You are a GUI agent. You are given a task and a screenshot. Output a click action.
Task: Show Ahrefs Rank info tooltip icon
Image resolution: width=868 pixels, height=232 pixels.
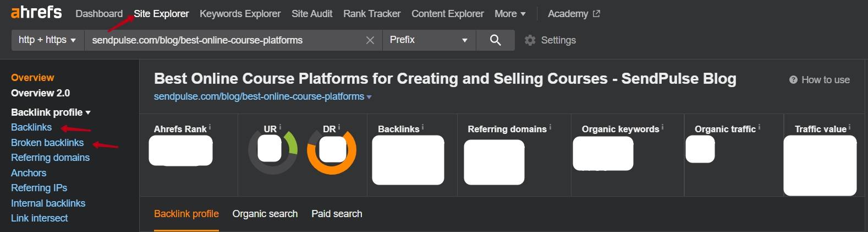tap(210, 127)
